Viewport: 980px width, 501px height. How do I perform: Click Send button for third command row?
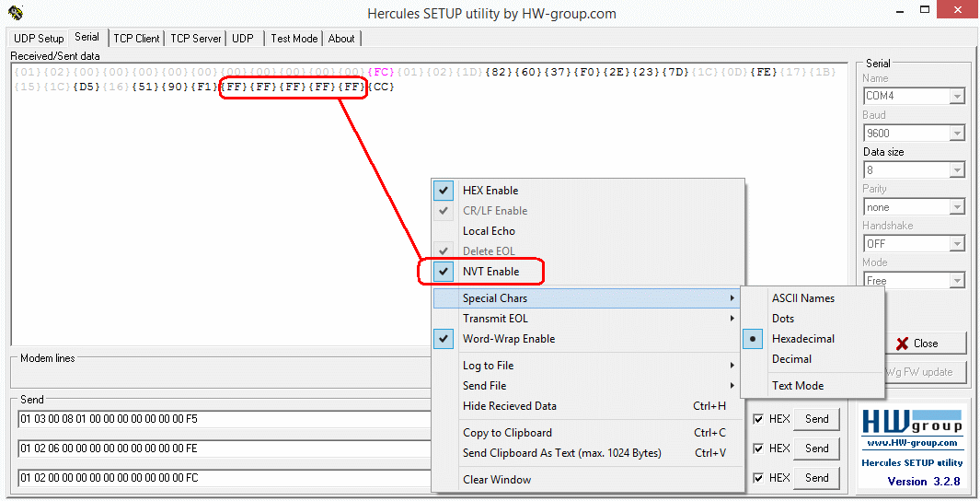(816, 478)
